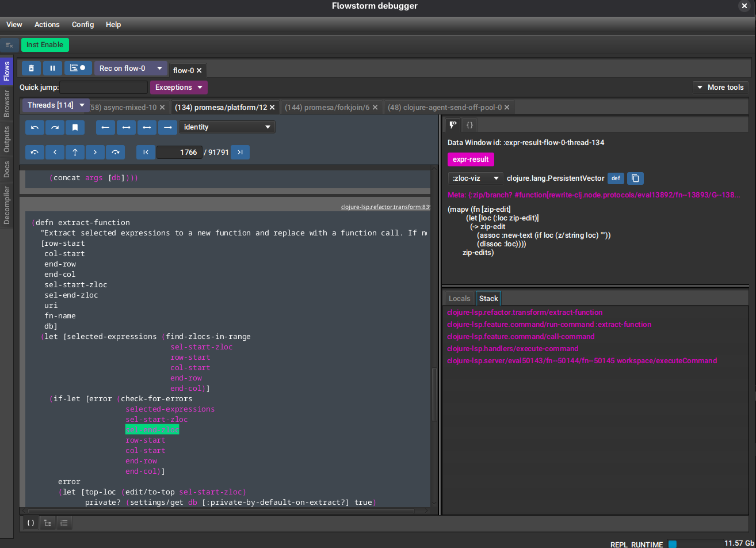Click the expr-result button

coord(471,159)
